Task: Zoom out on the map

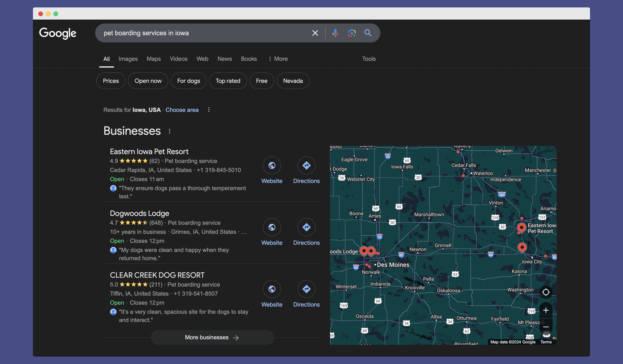Action: [x=546, y=327]
